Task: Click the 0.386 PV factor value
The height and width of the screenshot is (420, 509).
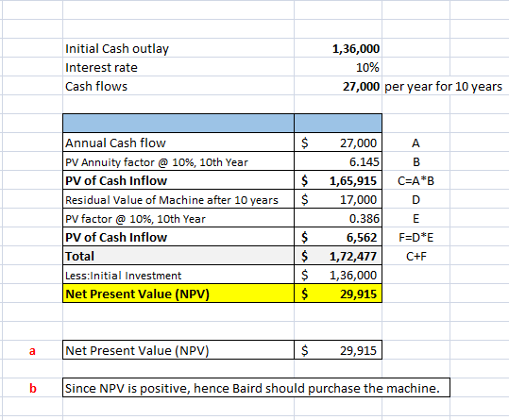Action: (x=364, y=219)
